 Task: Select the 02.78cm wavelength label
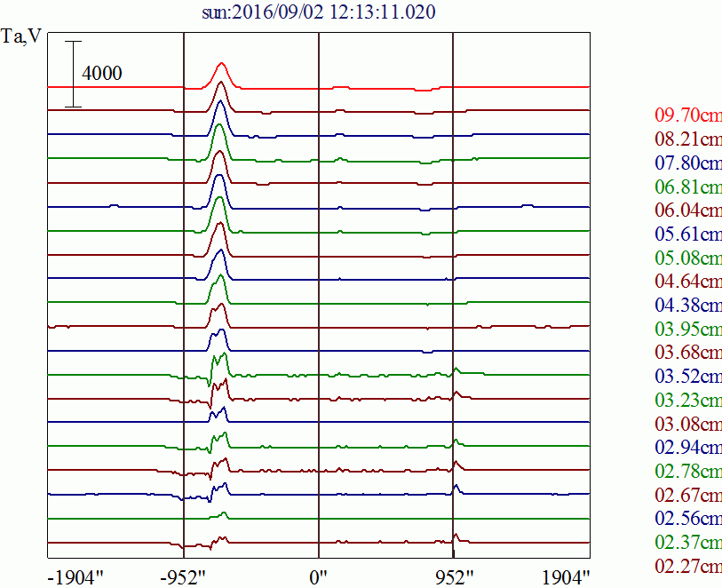[688, 471]
